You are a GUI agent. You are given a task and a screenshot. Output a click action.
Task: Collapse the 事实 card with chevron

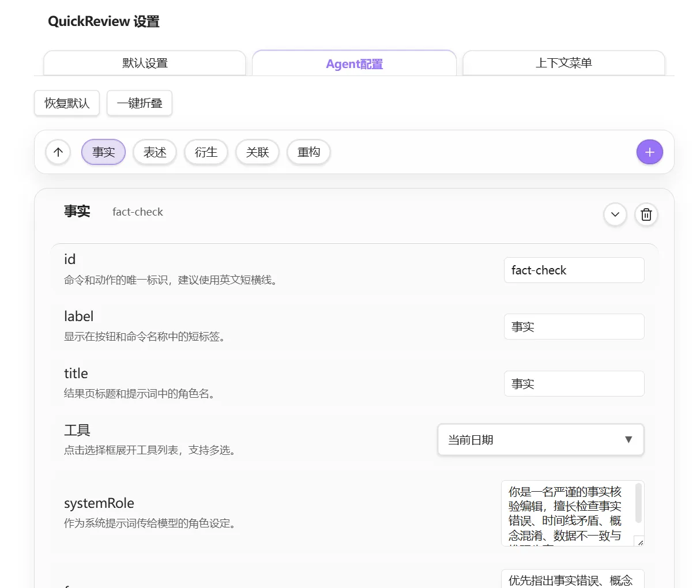615,214
